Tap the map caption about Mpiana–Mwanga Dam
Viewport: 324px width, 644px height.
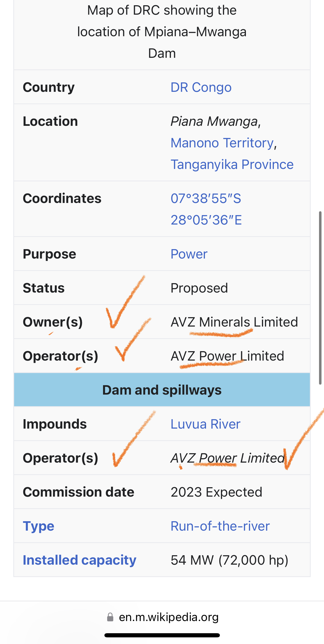pos(162,32)
